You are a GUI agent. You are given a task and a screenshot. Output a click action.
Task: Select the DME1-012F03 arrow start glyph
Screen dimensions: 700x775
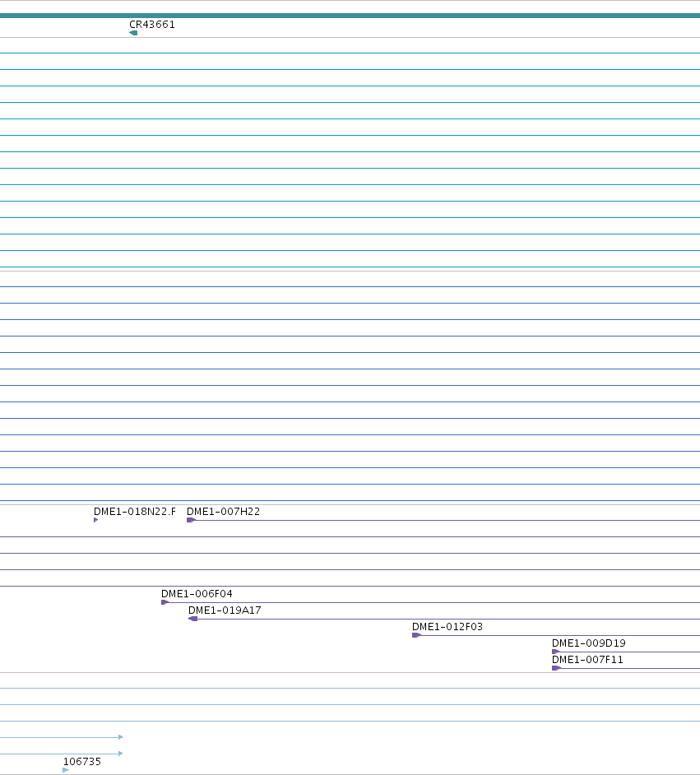click(416, 635)
